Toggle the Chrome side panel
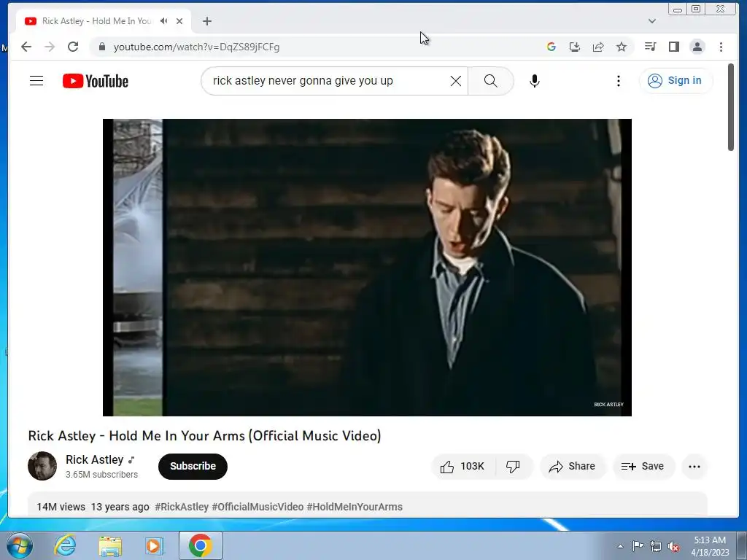This screenshot has height=560, width=747. [673, 47]
